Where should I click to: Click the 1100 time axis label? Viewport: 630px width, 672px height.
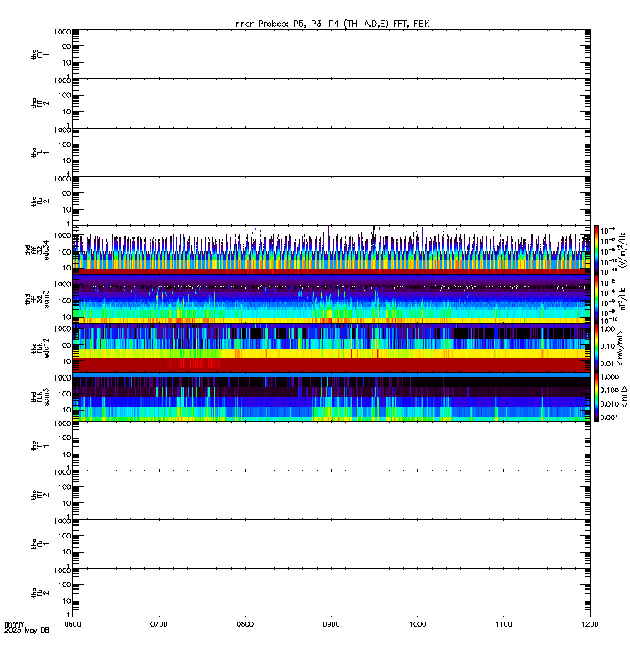pyautogui.click(x=503, y=624)
